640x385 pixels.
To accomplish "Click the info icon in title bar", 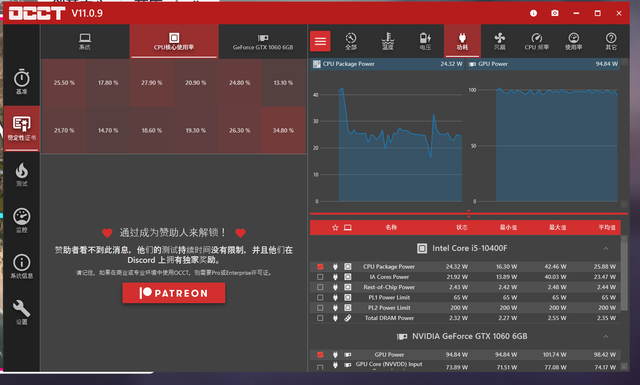I will (533, 13).
